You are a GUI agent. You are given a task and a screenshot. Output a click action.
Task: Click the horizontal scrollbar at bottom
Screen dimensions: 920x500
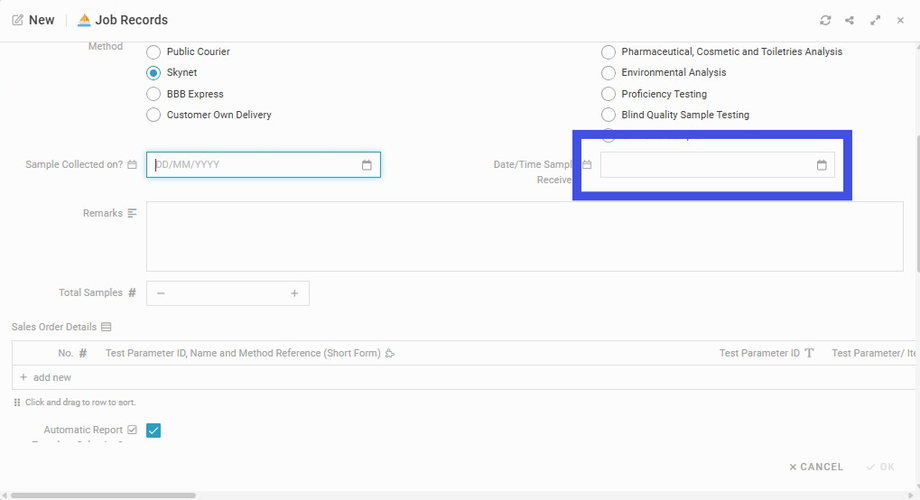103,495
